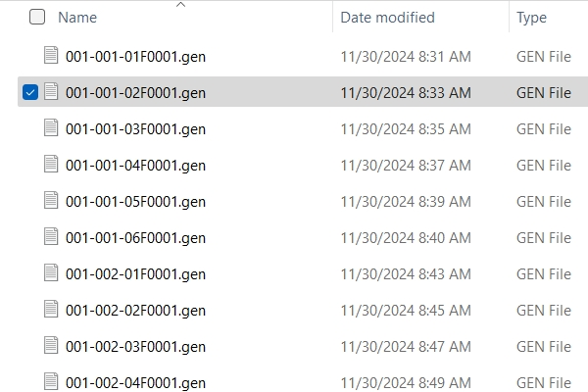
Task: Sort files by Date modified column
Action: [x=387, y=18]
